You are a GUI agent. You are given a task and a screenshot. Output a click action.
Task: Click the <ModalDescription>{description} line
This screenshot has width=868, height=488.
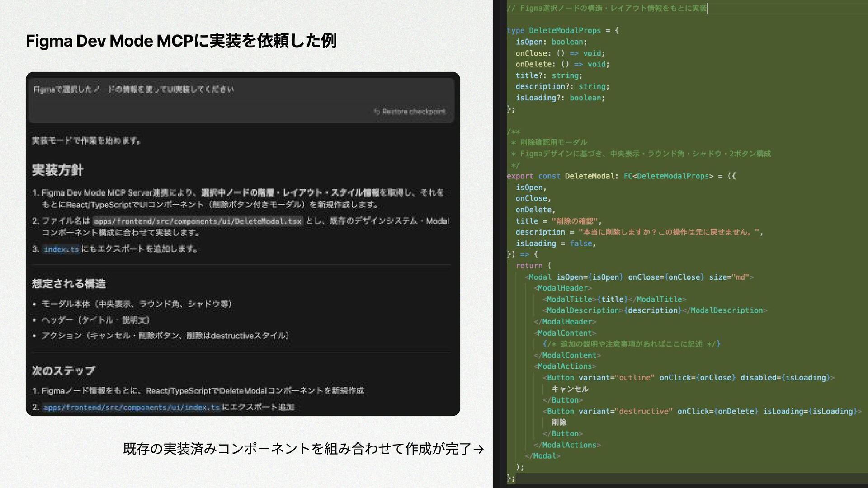(x=655, y=310)
